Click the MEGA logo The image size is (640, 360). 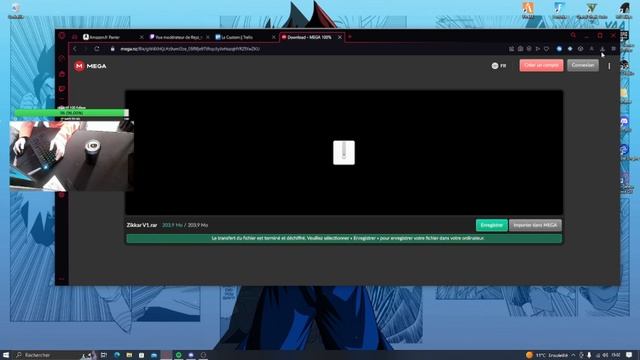point(90,66)
